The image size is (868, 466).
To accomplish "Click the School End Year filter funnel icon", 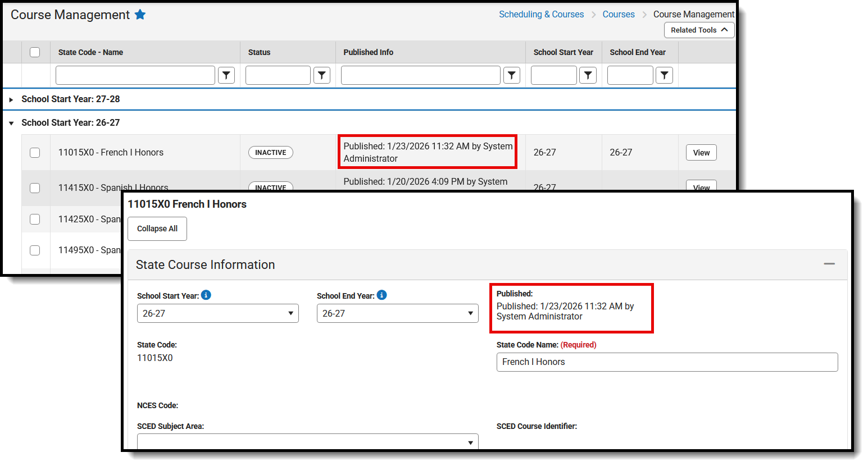I will (x=664, y=75).
